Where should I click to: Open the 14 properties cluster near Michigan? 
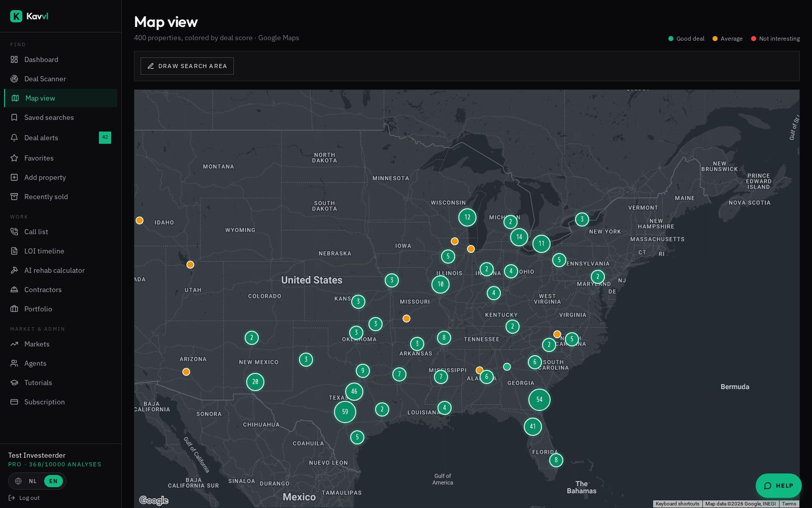coord(519,237)
